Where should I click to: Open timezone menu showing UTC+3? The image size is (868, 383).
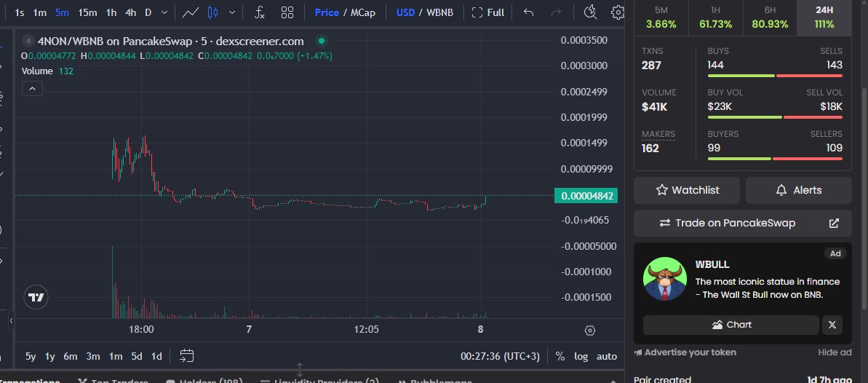pos(500,356)
